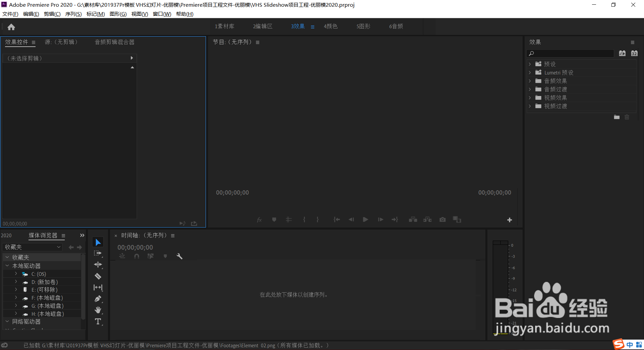This screenshot has height=350, width=644.
Task: Expand the 预设 presets folder
Action: (530, 64)
